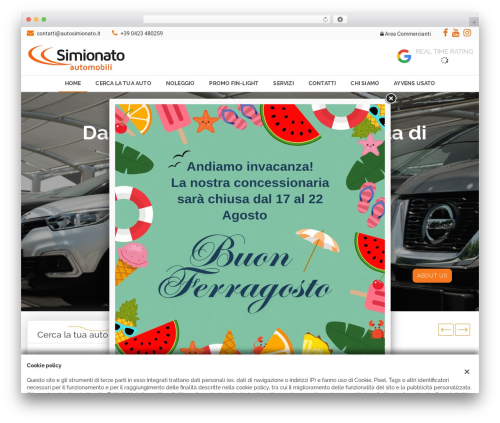Open PROMO FIN-LIGHT menu item
500x423 pixels.
[x=233, y=83]
